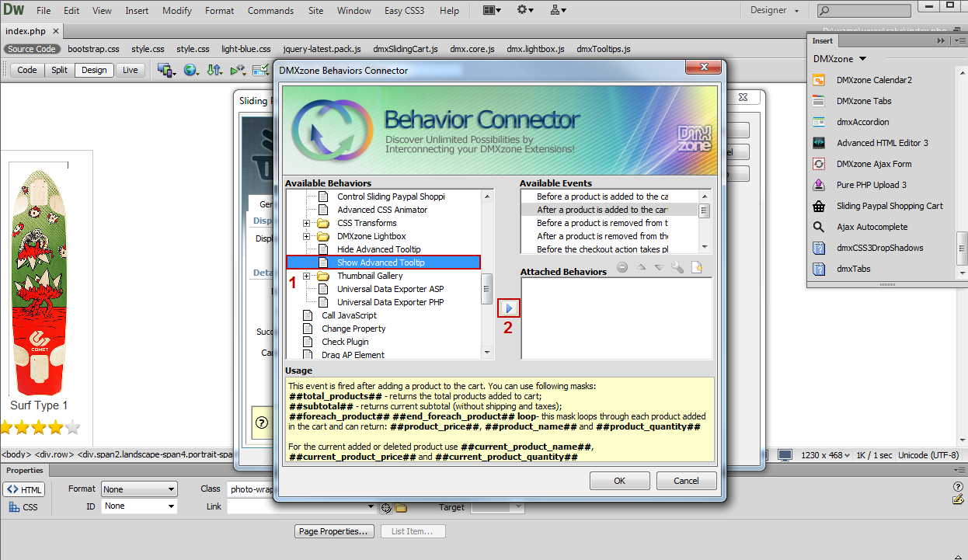Click the new page icon above Attached Behaviors

[697, 268]
